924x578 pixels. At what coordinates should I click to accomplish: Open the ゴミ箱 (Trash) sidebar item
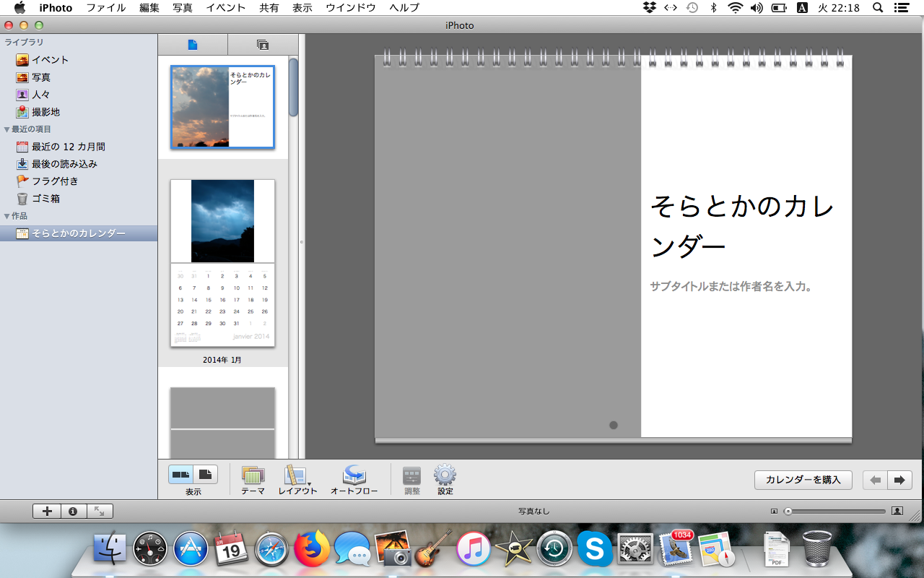45,199
